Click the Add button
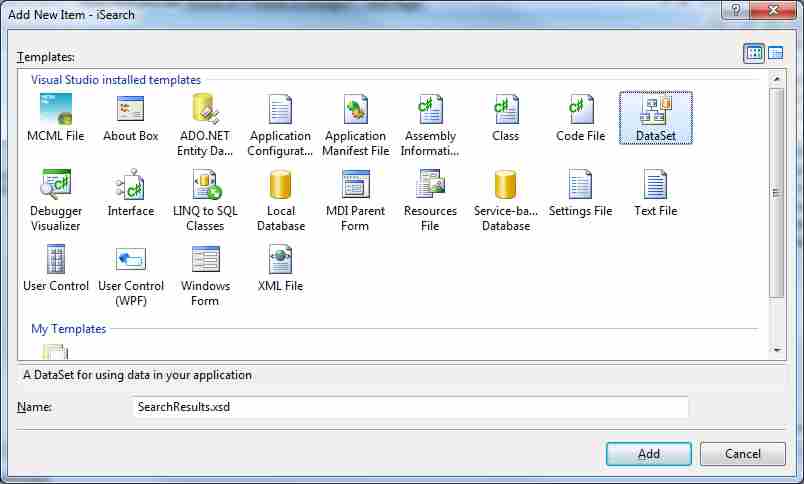804x484 pixels. click(x=649, y=454)
